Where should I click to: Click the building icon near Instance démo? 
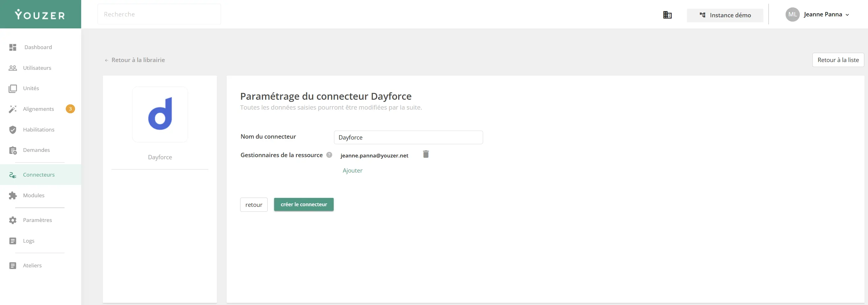point(667,15)
